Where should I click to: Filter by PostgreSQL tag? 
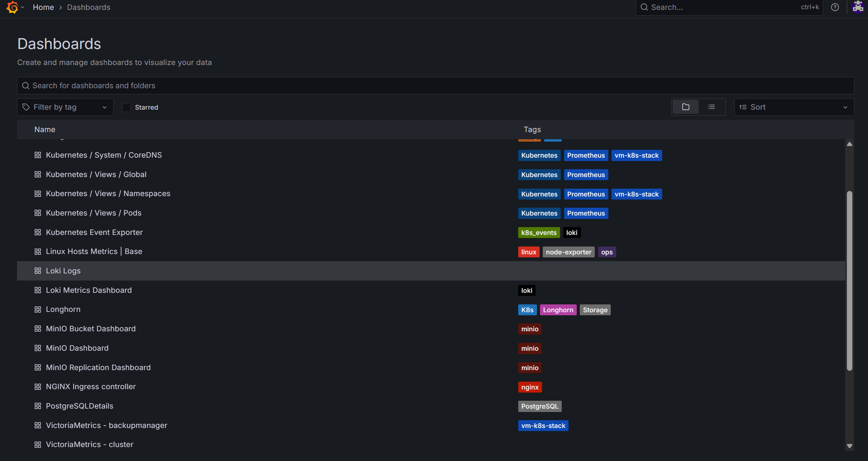(x=540, y=406)
